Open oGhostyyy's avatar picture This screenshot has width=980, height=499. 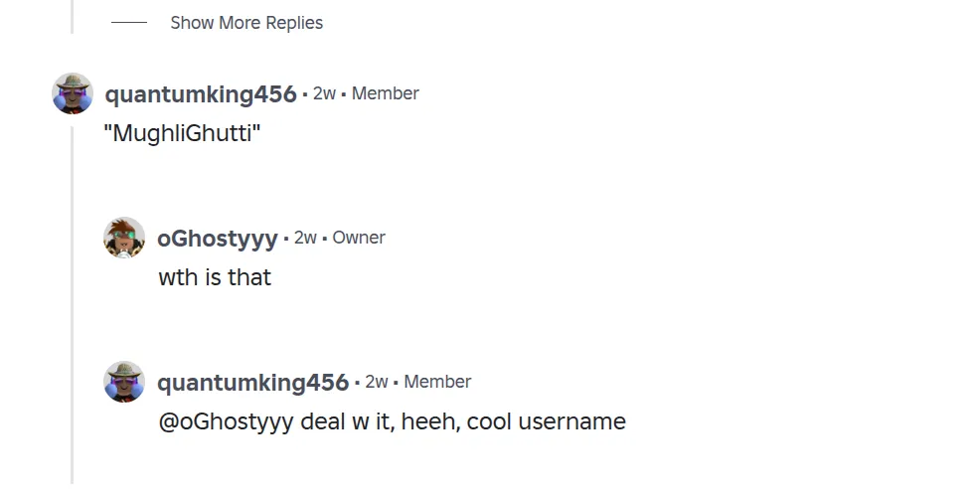(124, 238)
